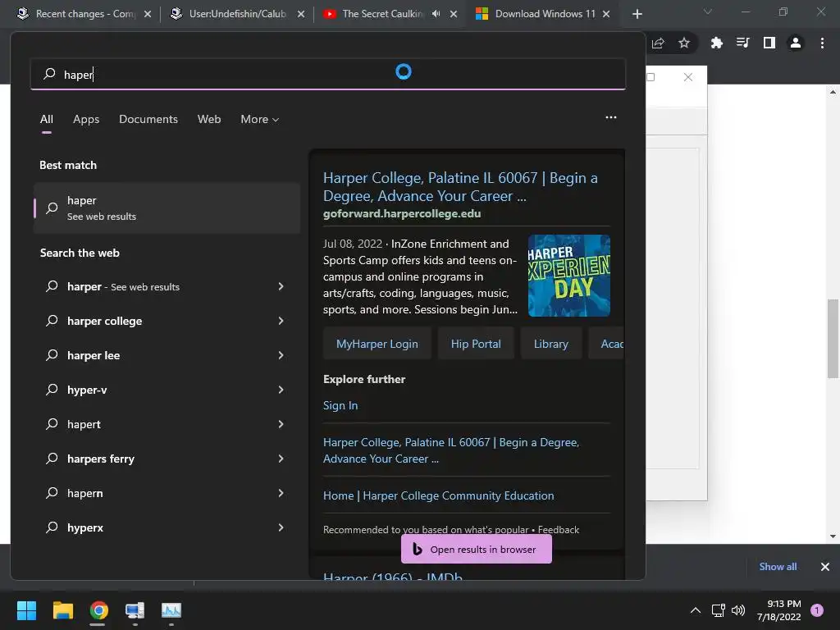Show hidden system tray icons
The height and width of the screenshot is (630, 840).
(696, 610)
